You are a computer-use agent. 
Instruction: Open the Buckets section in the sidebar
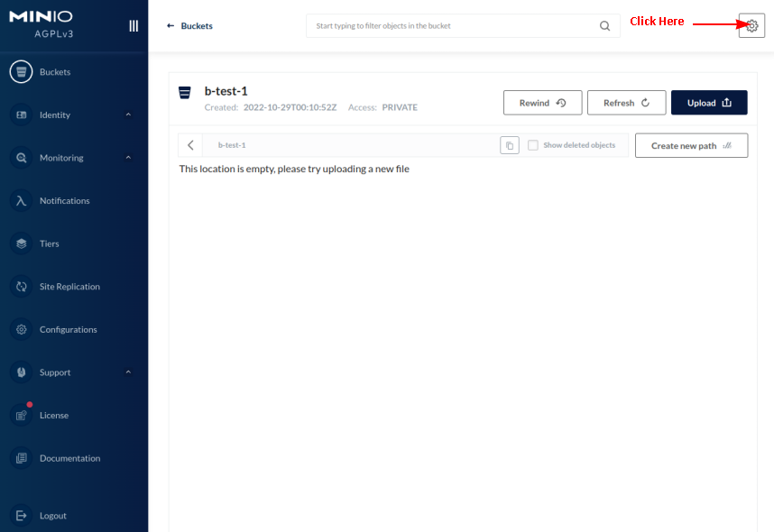click(20, 71)
